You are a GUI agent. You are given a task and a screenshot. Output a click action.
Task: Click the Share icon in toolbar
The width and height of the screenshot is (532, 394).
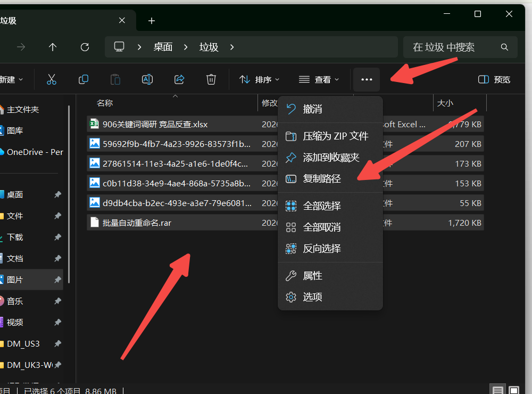click(x=179, y=79)
